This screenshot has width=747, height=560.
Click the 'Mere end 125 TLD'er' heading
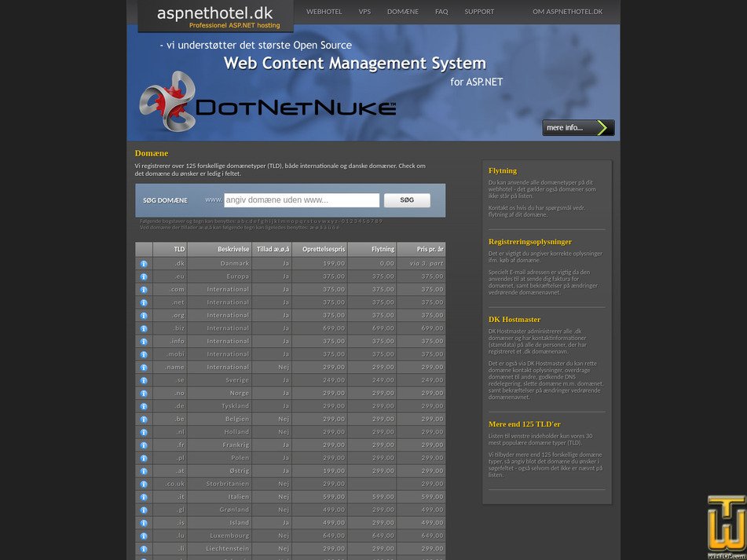coord(524,424)
